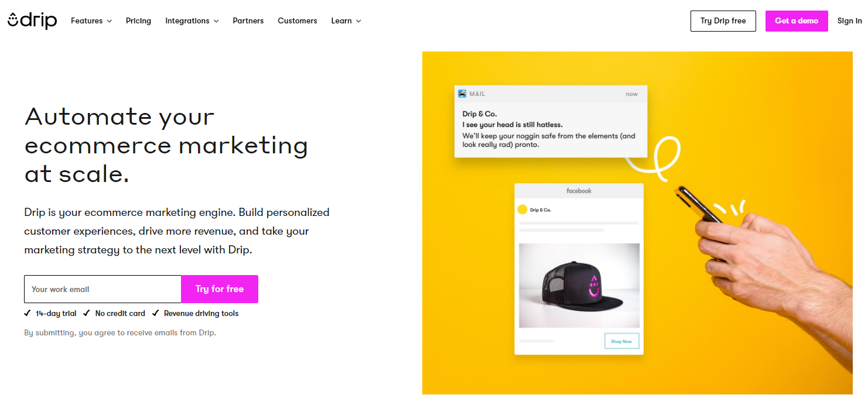Submit with the Try for free button
This screenshot has width=868, height=405.
220,289
